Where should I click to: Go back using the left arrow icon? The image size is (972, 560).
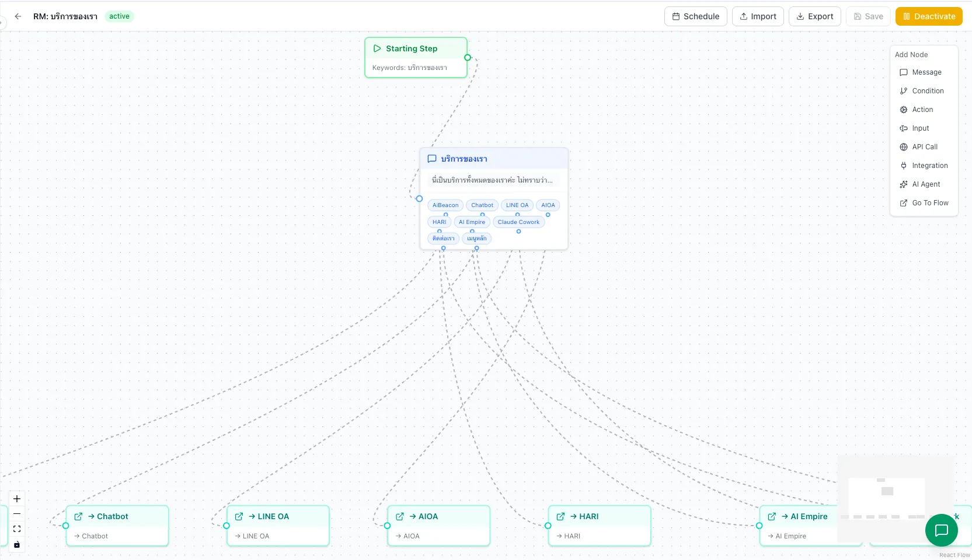18,16
